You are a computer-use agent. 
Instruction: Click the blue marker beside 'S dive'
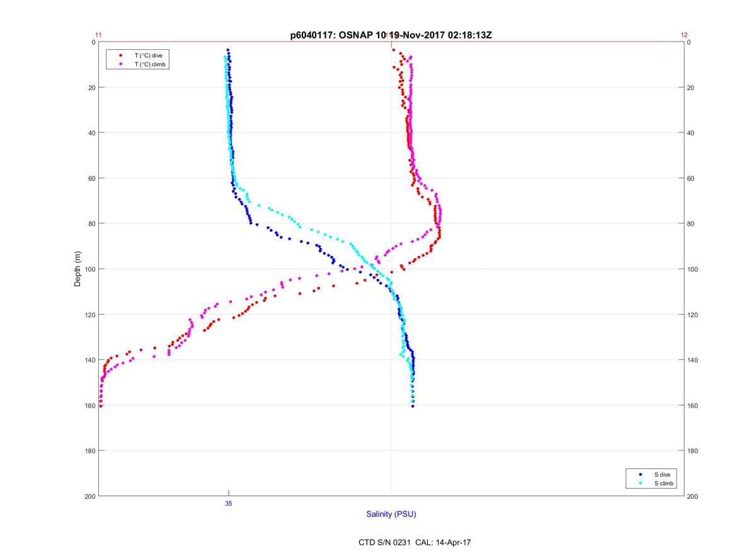click(641, 474)
